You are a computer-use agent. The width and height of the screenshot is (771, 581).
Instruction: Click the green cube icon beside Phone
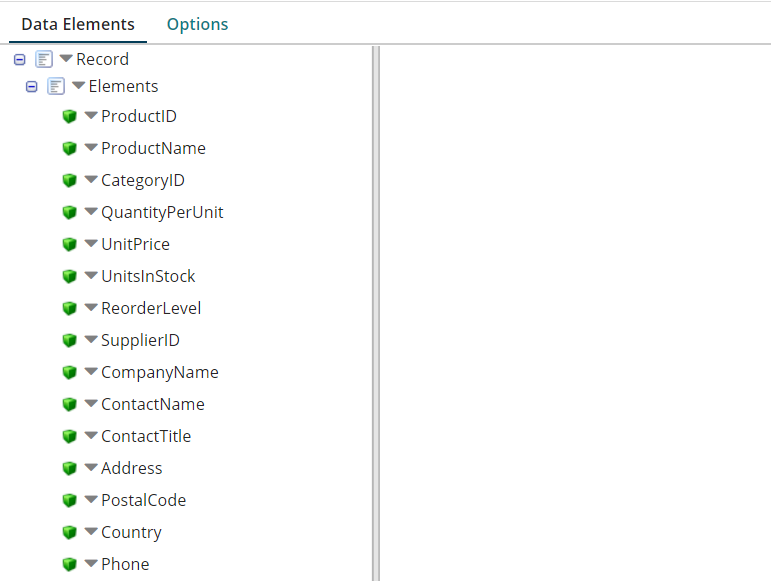pos(70,565)
